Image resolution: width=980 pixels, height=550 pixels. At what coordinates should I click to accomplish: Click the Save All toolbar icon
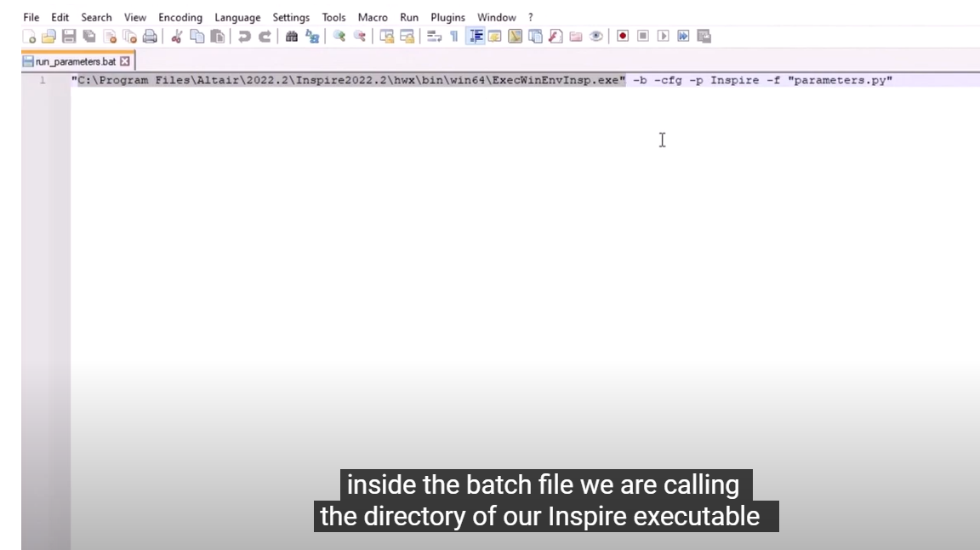pos(89,37)
